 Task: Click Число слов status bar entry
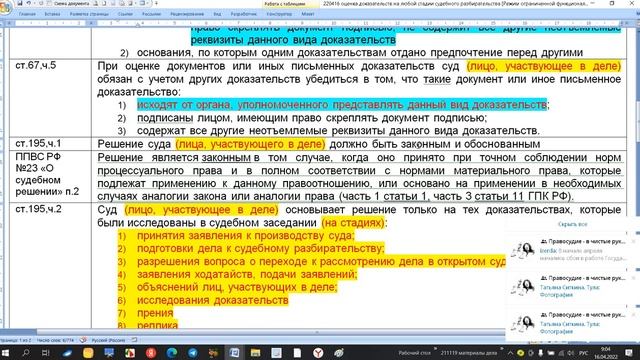click(x=56, y=340)
